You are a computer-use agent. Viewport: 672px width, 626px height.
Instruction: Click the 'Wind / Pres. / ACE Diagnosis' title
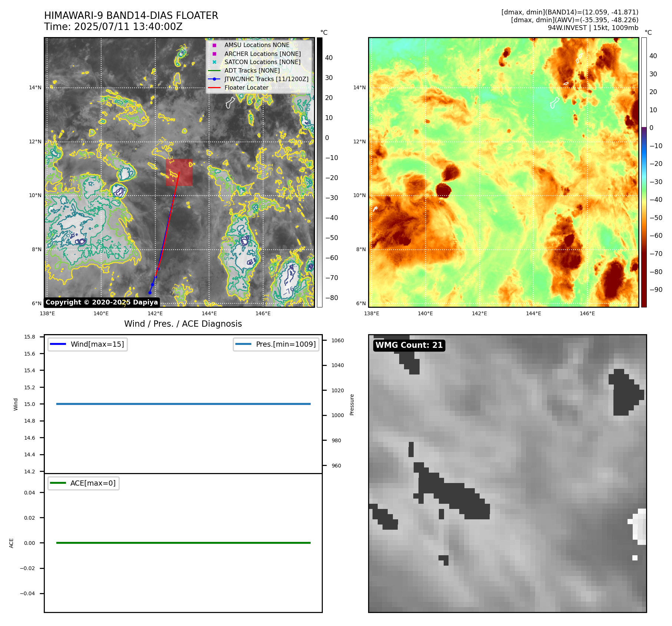pyautogui.click(x=183, y=324)
